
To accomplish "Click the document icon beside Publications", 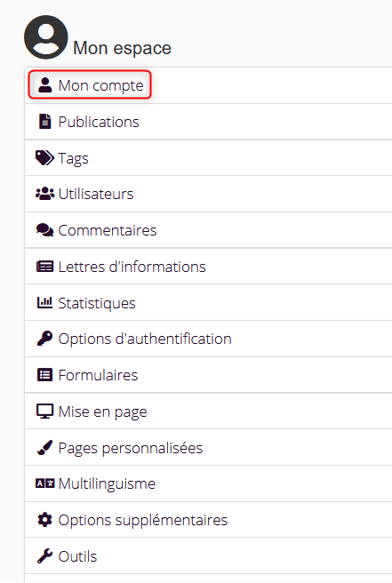I will click(45, 122).
